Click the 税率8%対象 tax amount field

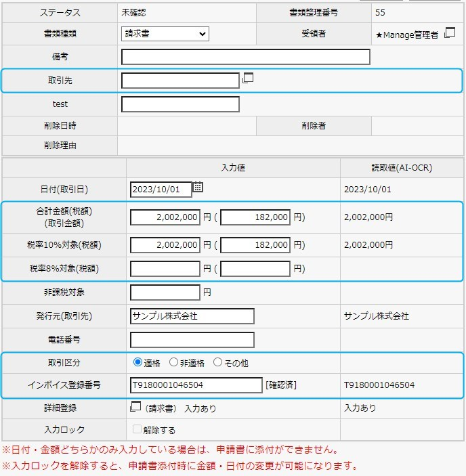pyautogui.click(x=255, y=269)
